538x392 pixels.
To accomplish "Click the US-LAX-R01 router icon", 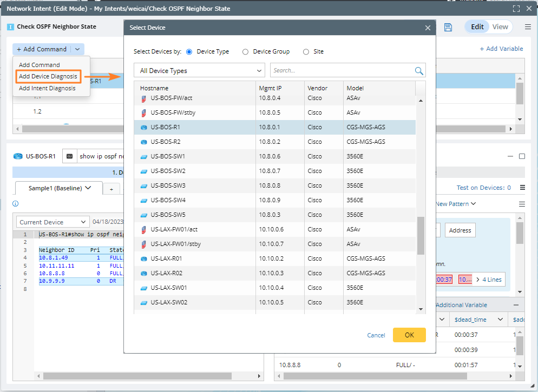I will (x=143, y=259).
